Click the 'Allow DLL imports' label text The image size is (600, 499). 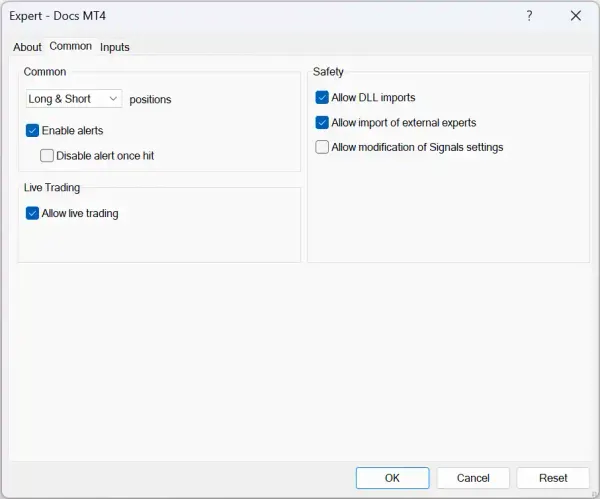pyautogui.click(x=373, y=98)
